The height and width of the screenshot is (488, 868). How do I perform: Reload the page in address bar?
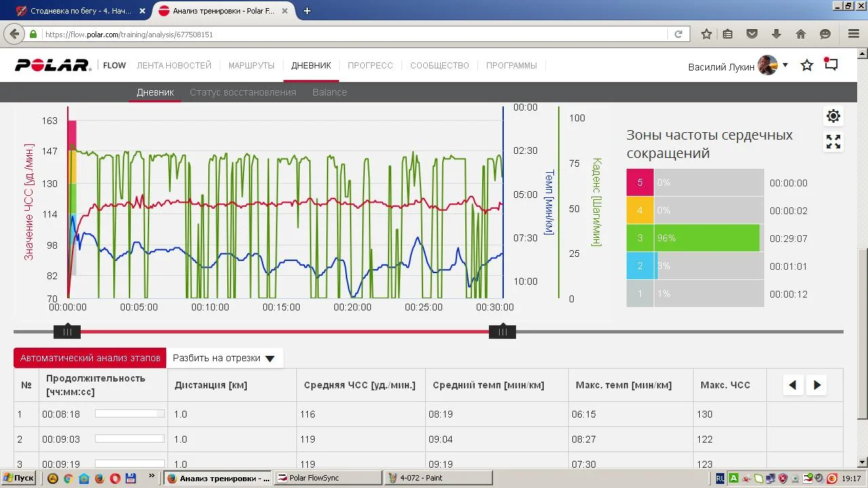(678, 34)
